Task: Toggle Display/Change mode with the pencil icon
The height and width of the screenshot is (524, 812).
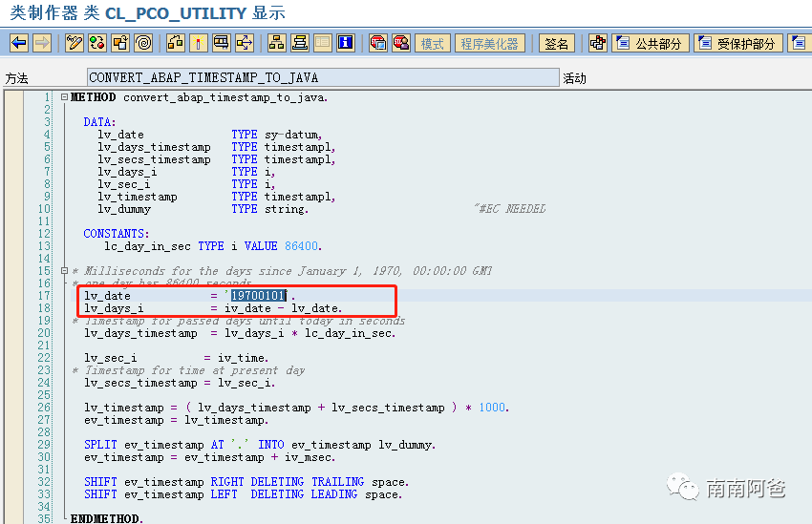Action: coord(75,43)
